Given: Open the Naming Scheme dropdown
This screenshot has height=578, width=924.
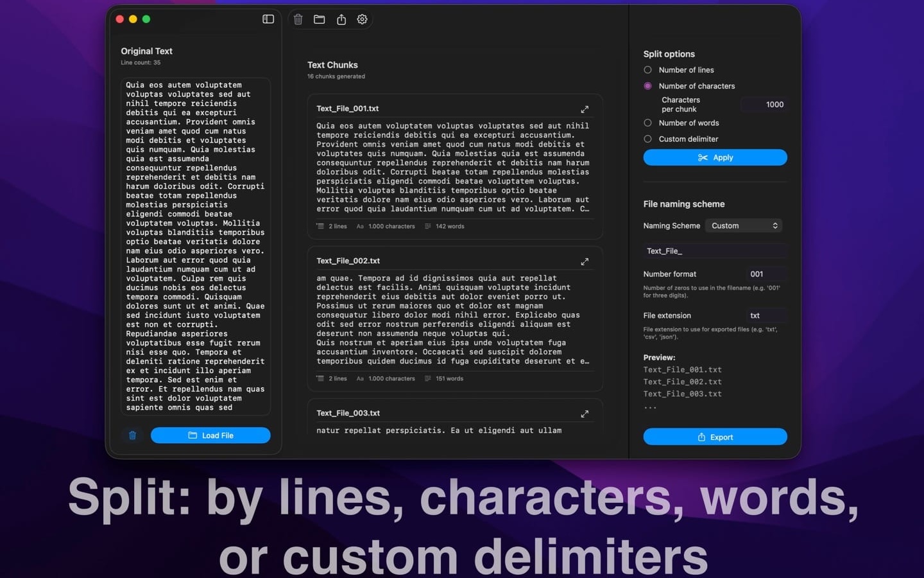Looking at the screenshot, I should (x=744, y=225).
